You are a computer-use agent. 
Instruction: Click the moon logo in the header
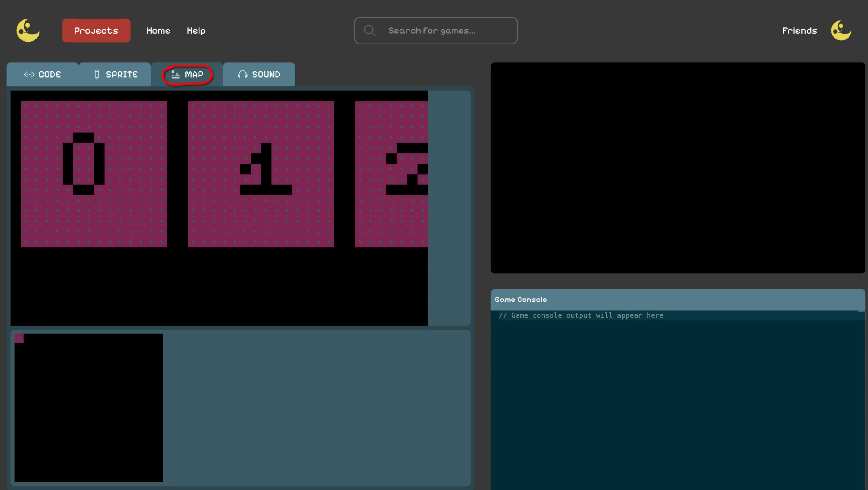[28, 30]
